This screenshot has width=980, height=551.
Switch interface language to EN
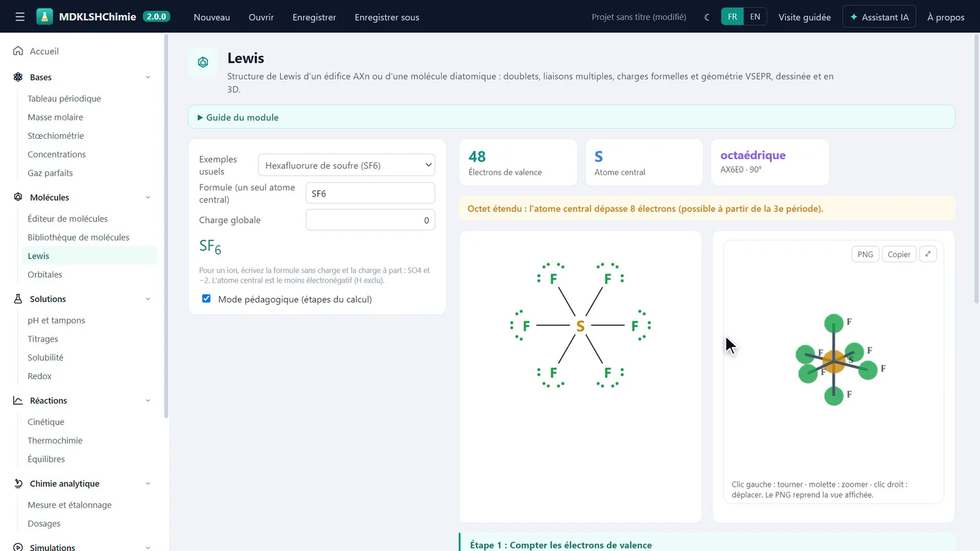[x=755, y=17]
